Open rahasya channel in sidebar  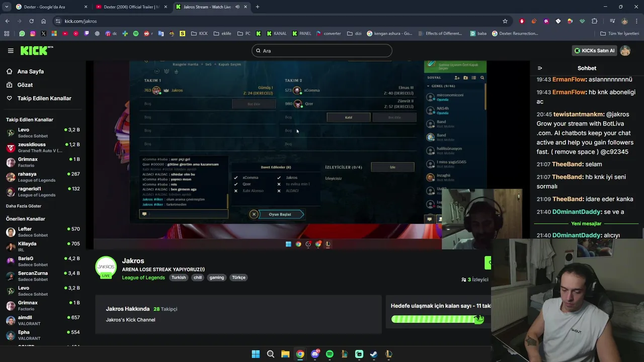click(43, 177)
